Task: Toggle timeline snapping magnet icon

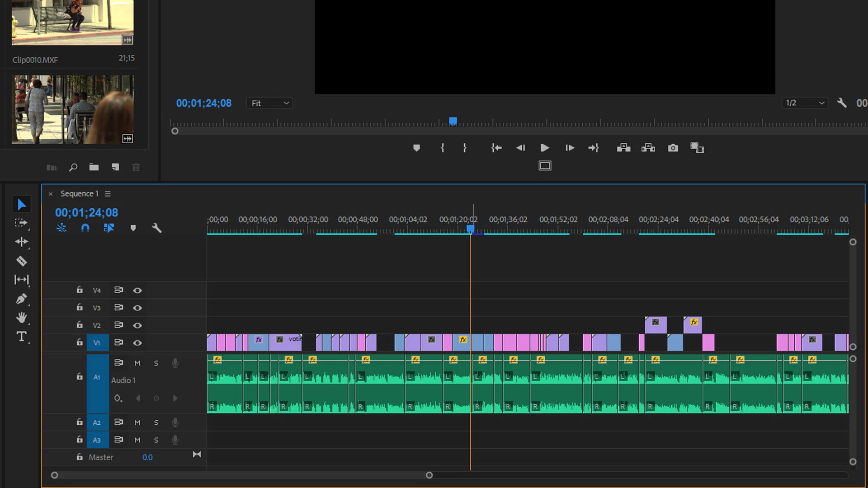Action: [x=85, y=228]
